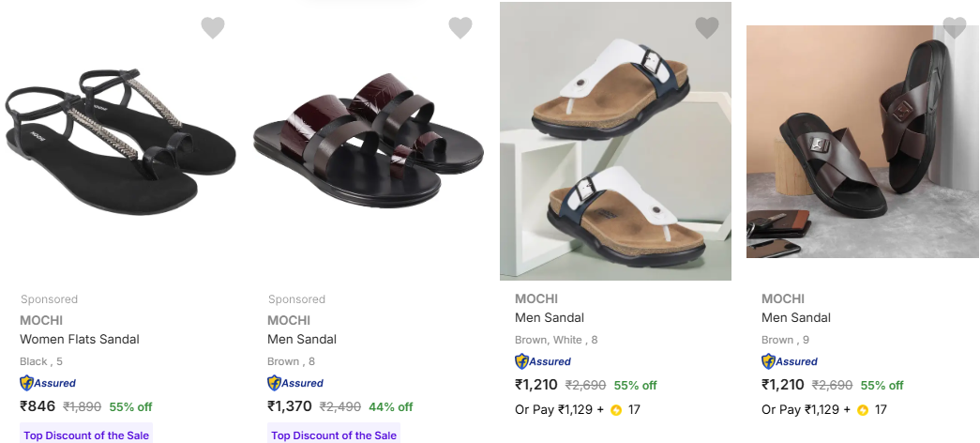Click Assured badge under Brown, 9 sandal
The width and height of the screenshot is (980, 443).
(790, 361)
